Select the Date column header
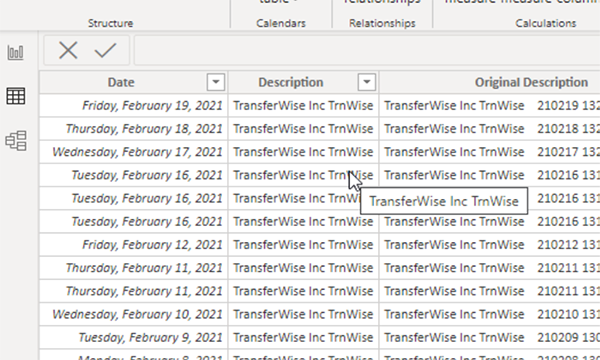Screen dimensions: 600x360 click(121, 82)
